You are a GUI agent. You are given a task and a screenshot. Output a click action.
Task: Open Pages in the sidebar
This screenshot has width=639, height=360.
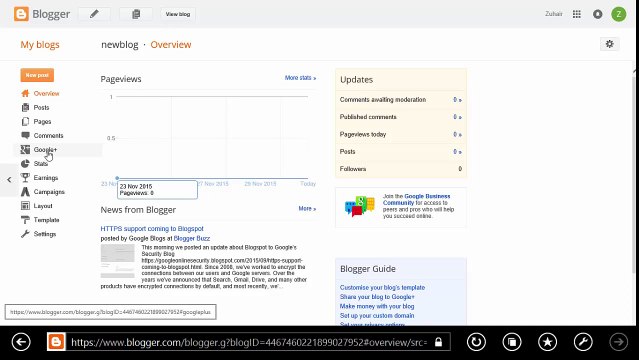click(x=42, y=121)
